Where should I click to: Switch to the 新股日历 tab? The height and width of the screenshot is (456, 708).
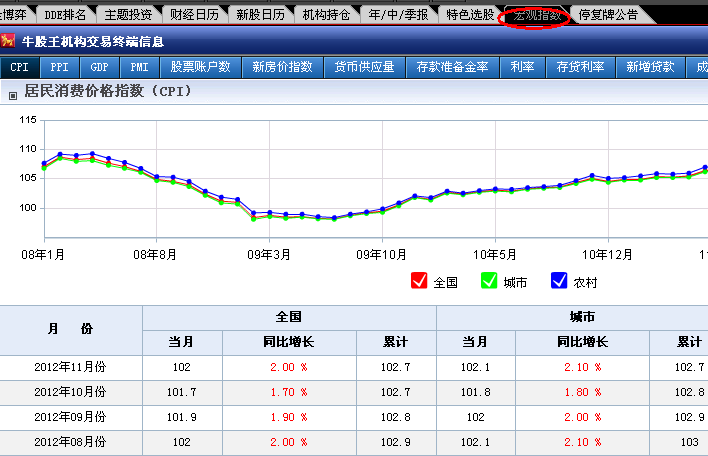[261, 15]
